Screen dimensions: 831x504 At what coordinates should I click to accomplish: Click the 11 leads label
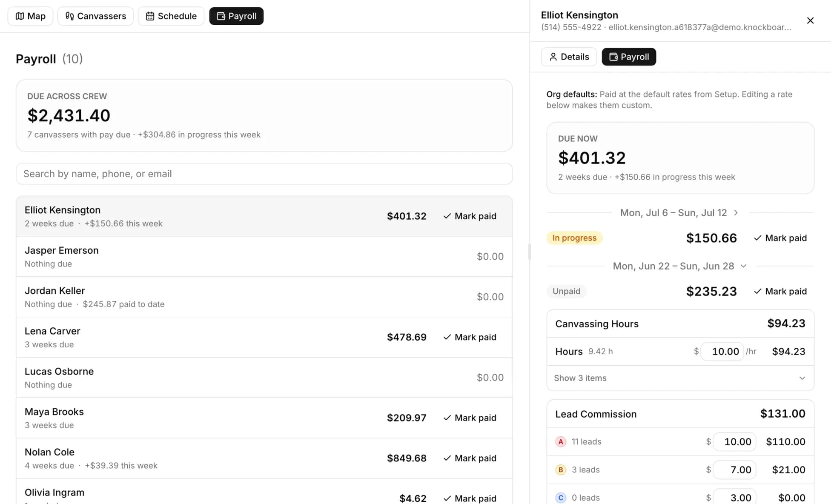point(586,442)
